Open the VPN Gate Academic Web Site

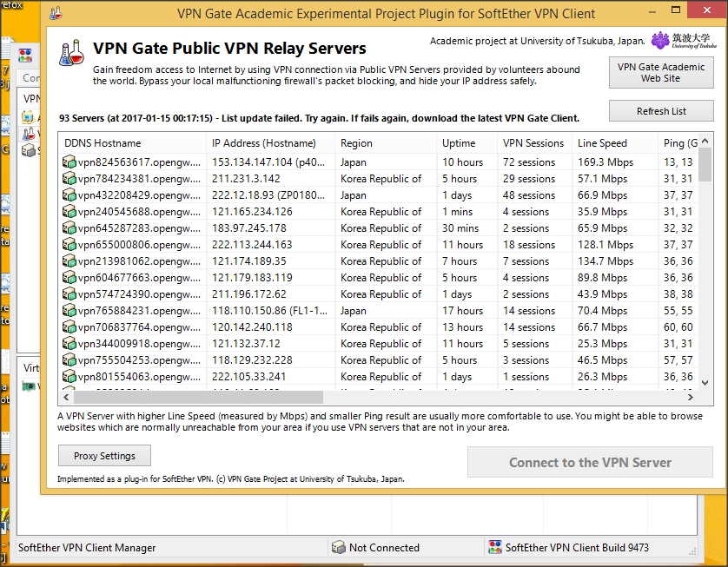coord(661,73)
